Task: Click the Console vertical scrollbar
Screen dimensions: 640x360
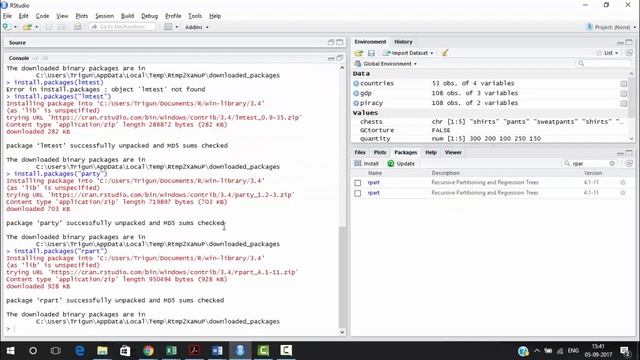Action: point(342,278)
